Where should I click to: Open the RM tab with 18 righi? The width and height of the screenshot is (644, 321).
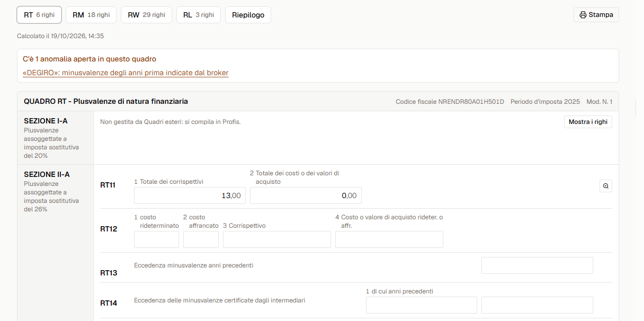click(x=91, y=15)
